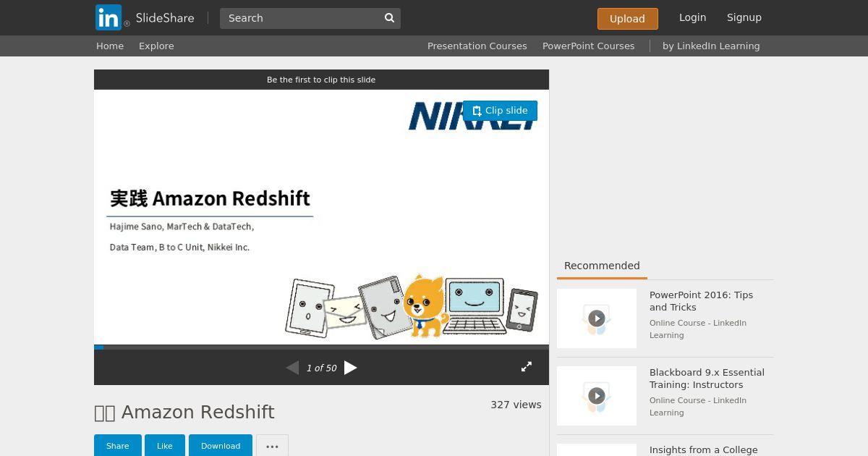Click the orange Upload button

(627, 19)
